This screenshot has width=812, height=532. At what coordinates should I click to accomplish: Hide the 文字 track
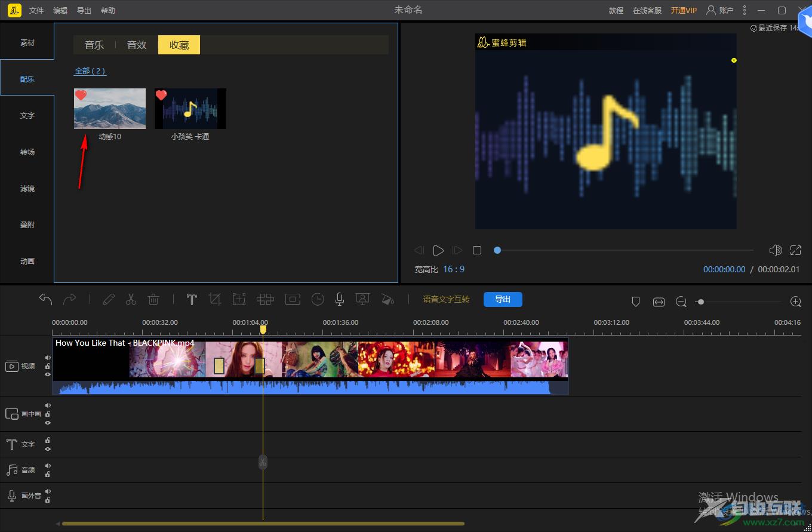pyautogui.click(x=48, y=448)
